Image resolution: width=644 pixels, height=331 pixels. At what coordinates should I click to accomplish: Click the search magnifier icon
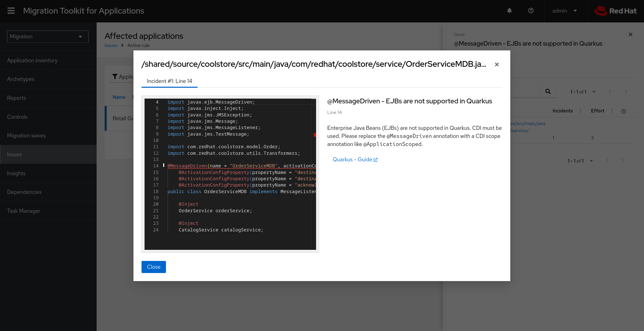548,92
